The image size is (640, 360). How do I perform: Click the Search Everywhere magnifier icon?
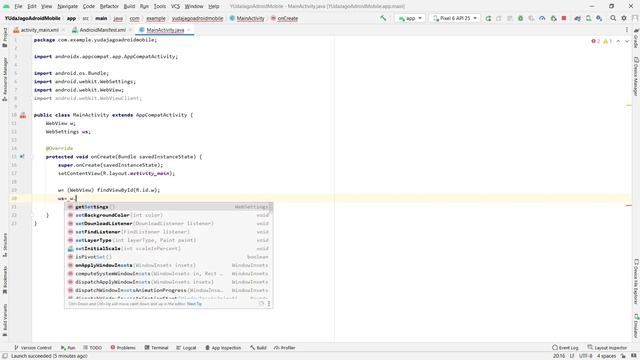(613, 18)
